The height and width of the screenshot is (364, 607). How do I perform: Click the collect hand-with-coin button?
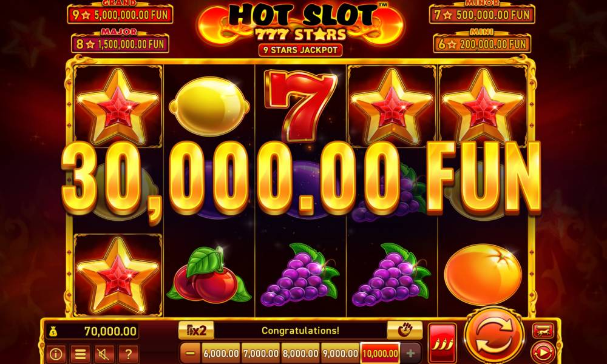click(404, 330)
